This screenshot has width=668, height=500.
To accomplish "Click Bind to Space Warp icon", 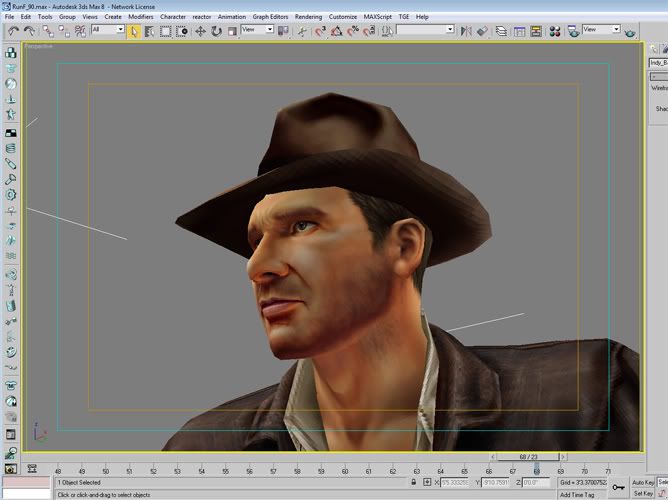I will 80,31.
